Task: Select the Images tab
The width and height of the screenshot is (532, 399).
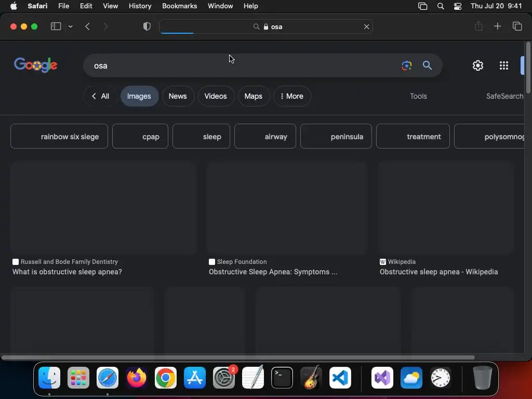Action: point(139,96)
